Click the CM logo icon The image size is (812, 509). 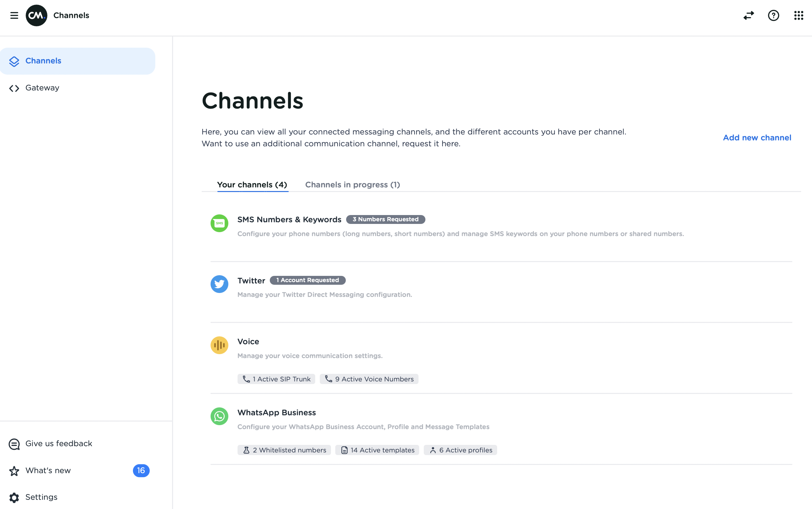(x=37, y=15)
